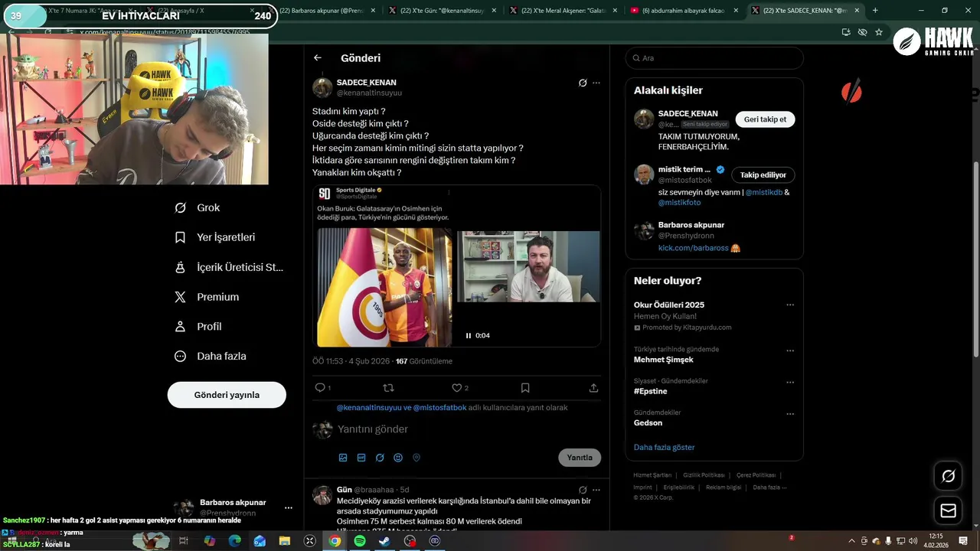The image size is (980, 551).
Task: Open the Mehmet Şimşek trending topic
Action: pyautogui.click(x=664, y=360)
